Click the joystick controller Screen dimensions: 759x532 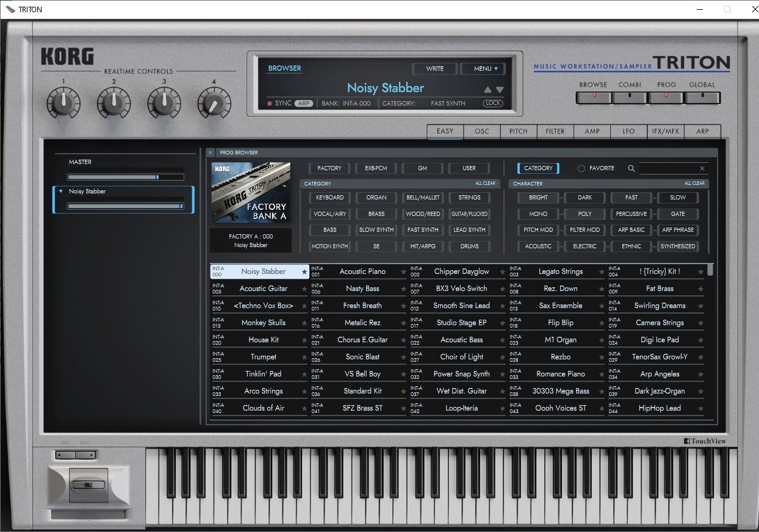pyautogui.click(x=88, y=485)
